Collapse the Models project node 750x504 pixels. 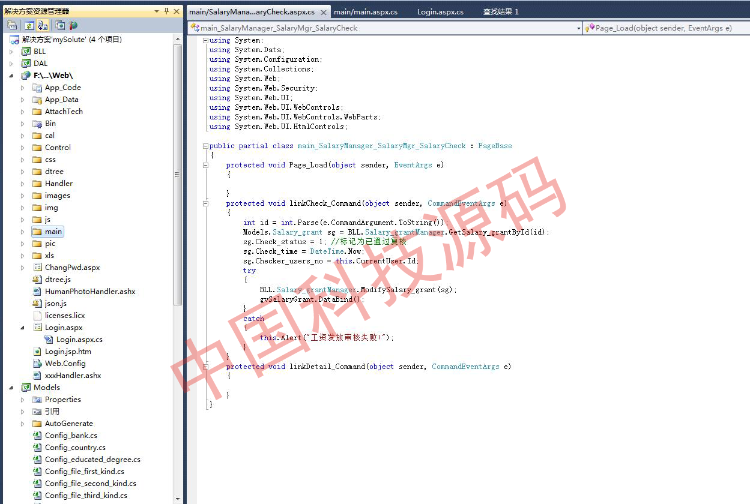point(11,387)
